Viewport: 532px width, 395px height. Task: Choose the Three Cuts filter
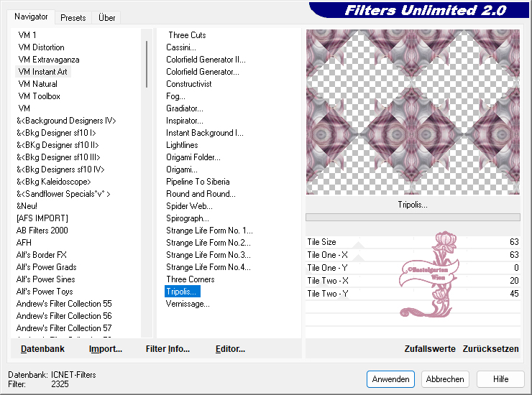coord(187,35)
